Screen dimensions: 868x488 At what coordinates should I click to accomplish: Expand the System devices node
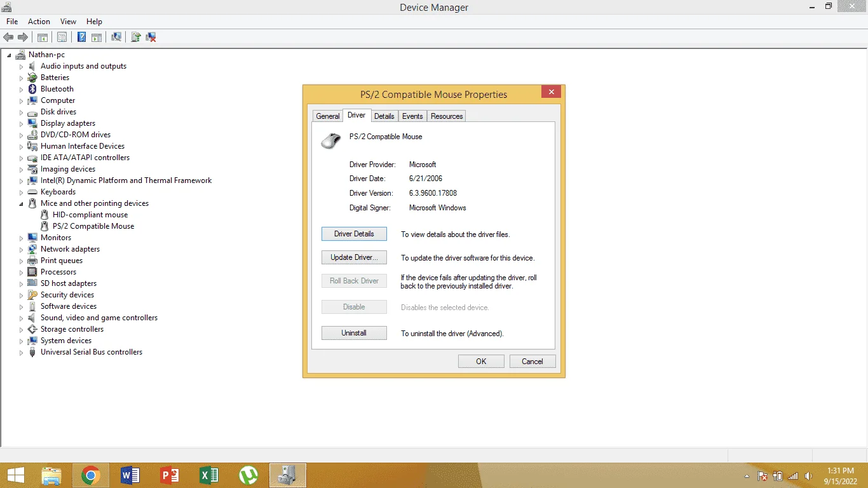[21, 341]
